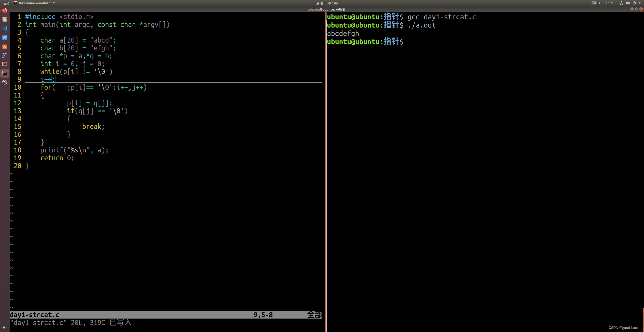This screenshot has height=332, width=644.
Task: Open the 活动 Activities menu
Action: pos(6,3)
